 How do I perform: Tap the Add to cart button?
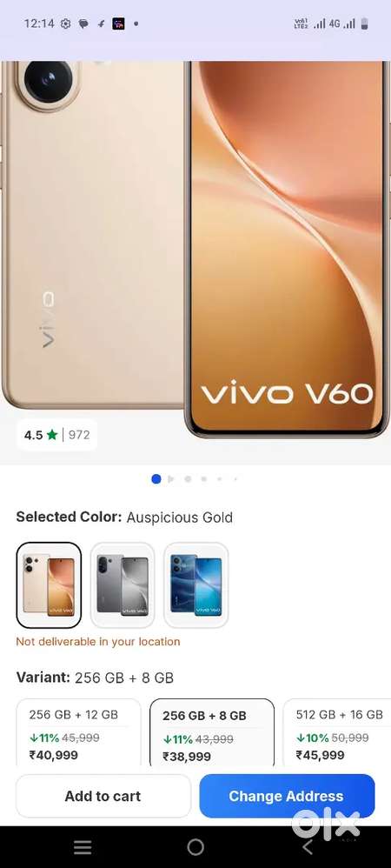(x=103, y=796)
